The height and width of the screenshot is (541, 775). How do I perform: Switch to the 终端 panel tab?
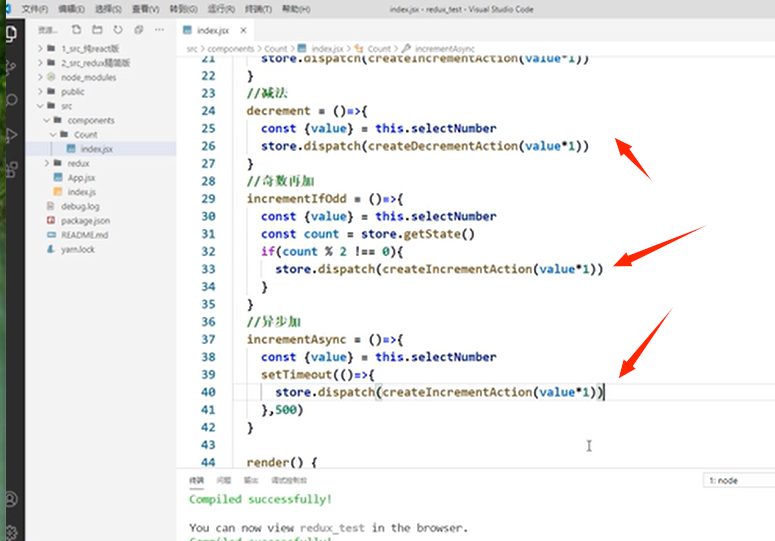point(196,480)
